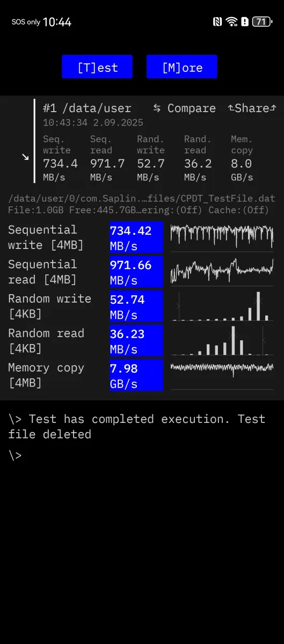Select the 971.66 MB/s blue result box
This screenshot has width=284, height=644.
click(136, 272)
